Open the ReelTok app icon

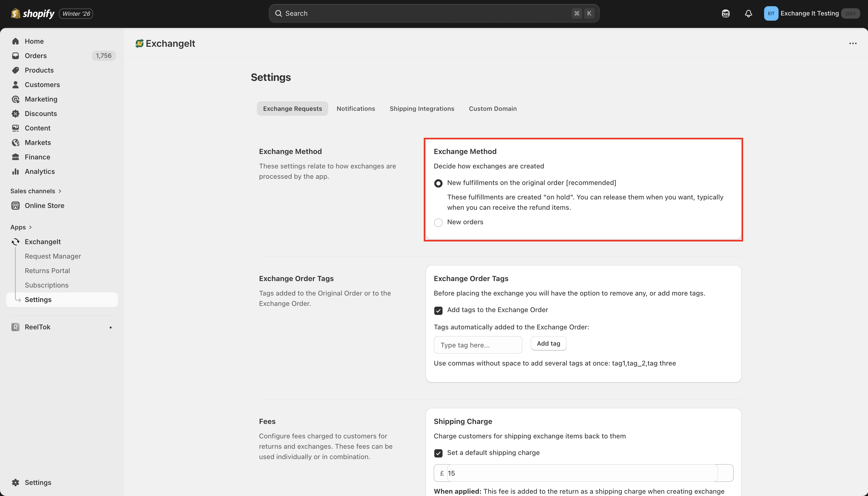pyautogui.click(x=15, y=327)
